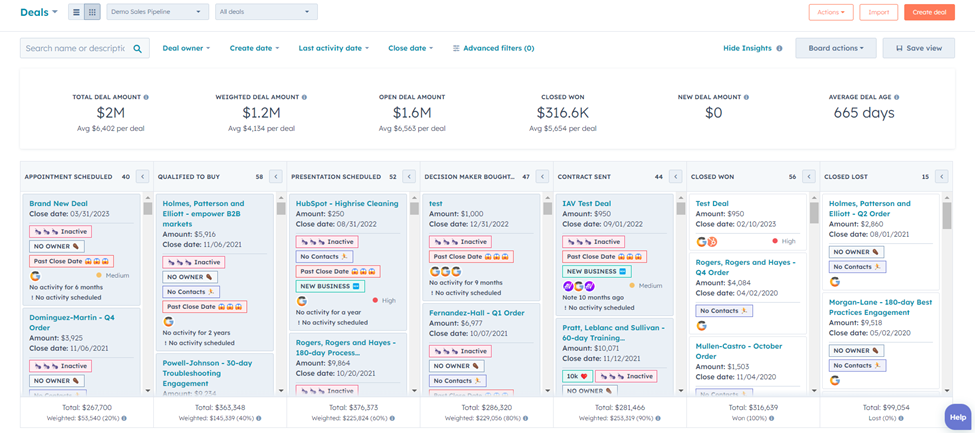The height and width of the screenshot is (433, 975).
Task: Click Create deal button
Action: click(x=929, y=12)
